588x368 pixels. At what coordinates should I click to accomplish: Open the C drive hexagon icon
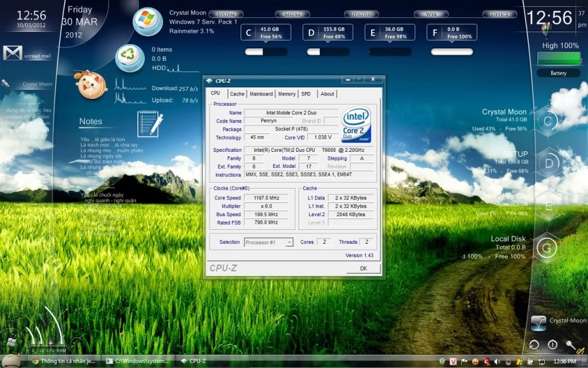pos(547,121)
